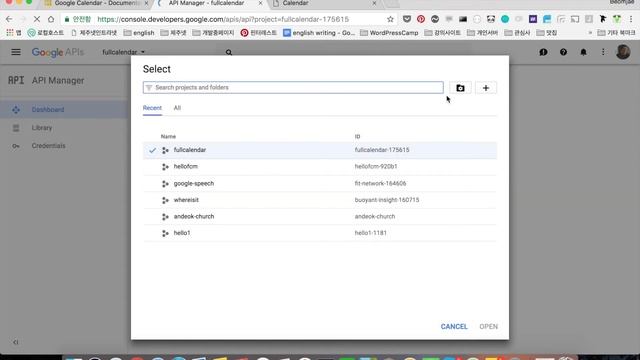Open Dashboard in API Manager sidebar
The height and width of the screenshot is (360, 640).
coord(64,109)
